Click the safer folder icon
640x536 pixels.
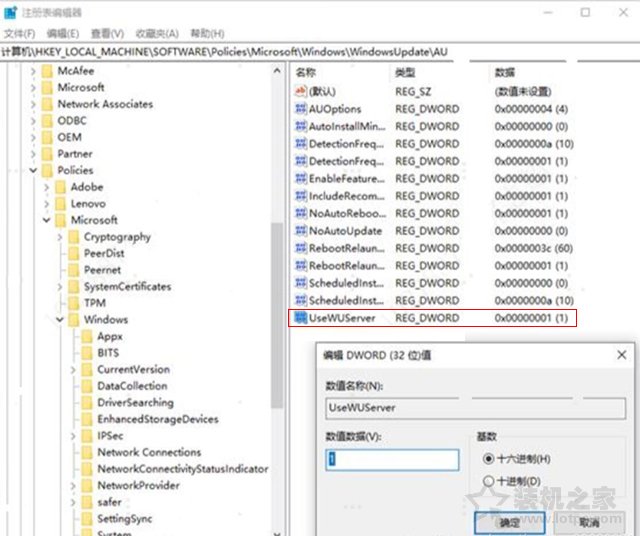click(87, 503)
